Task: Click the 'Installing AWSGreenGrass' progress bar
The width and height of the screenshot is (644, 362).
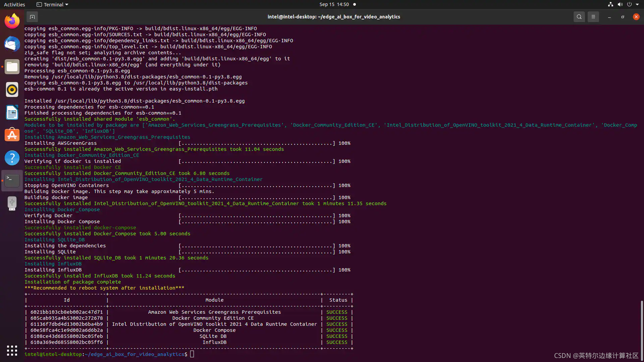Action: pos(257,143)
